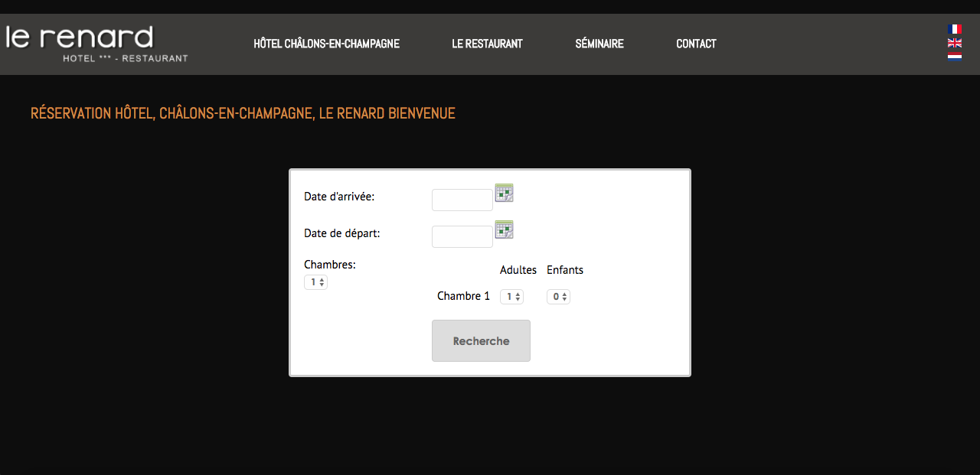This screenshot has height=475, width=980.
Task: Open Hôtel Châlons-en-Champagne menu
Action: point(327,44)
